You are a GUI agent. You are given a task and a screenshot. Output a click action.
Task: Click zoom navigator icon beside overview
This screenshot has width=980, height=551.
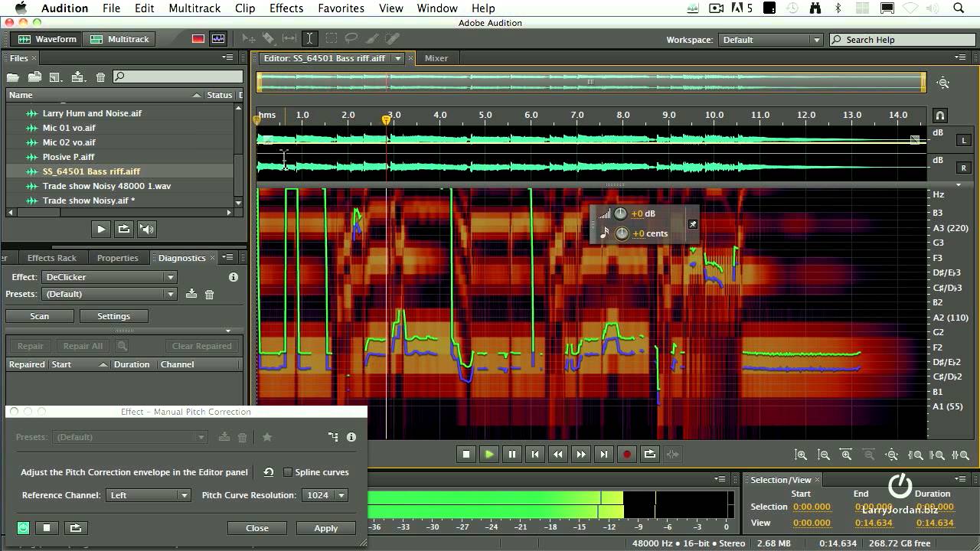click(x=943, y=83)
